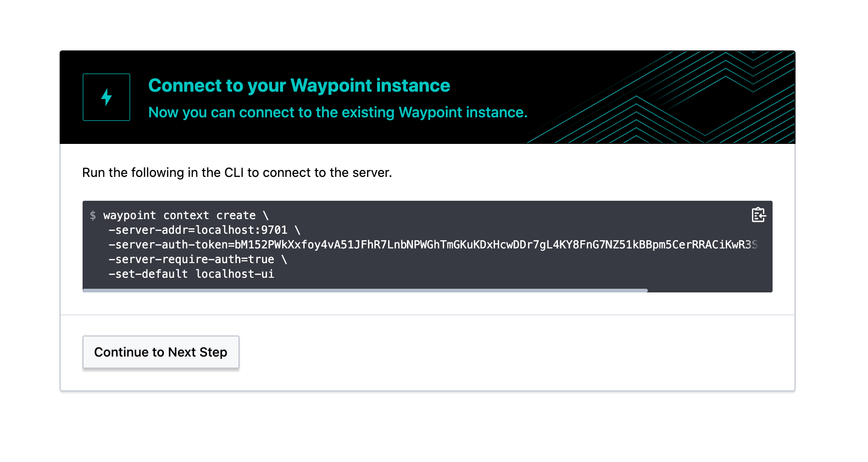Click the server-require-auth=true line
Viewport: 868px width, 462px height.
(x=197, y=259)
